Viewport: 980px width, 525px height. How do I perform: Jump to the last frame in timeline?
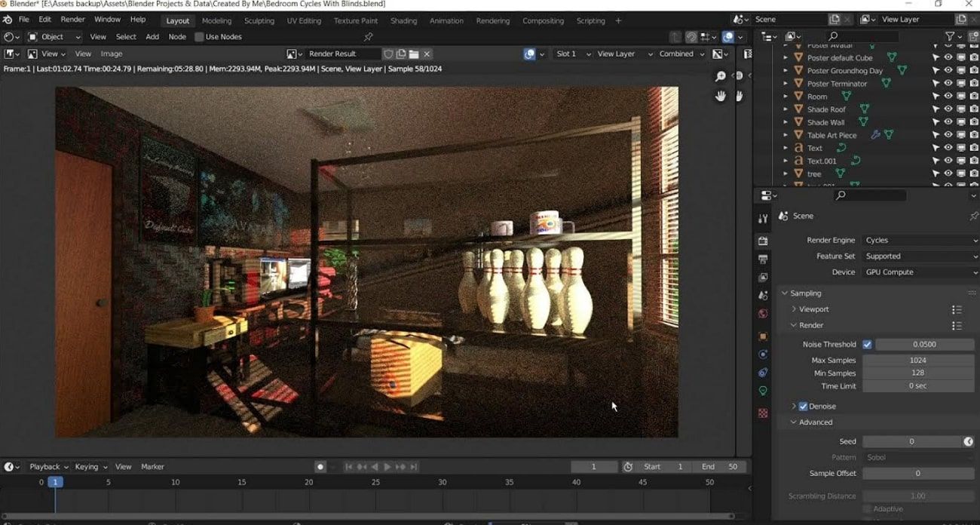click(x=414, y=466)
